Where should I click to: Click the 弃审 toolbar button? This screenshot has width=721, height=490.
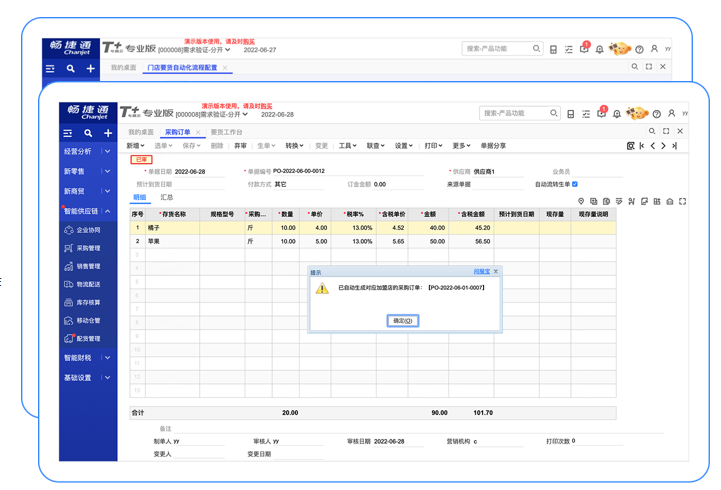point(240,146)
